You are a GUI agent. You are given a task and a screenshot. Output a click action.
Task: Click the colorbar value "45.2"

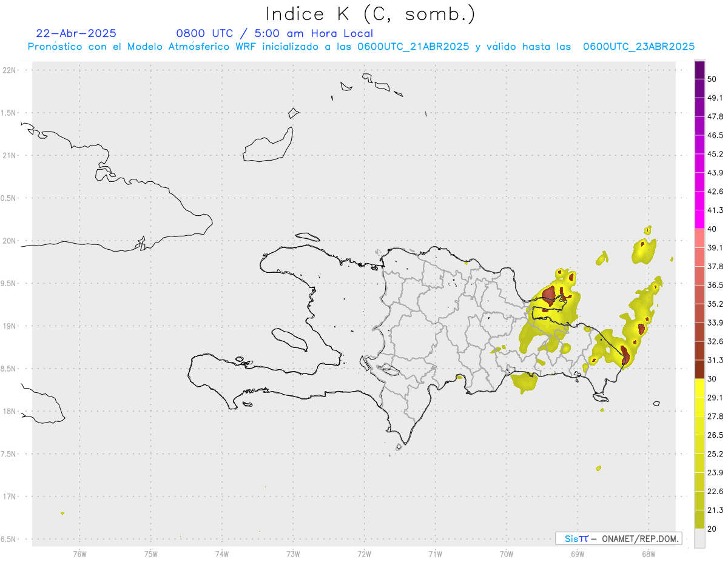click(x=715, y=154)
